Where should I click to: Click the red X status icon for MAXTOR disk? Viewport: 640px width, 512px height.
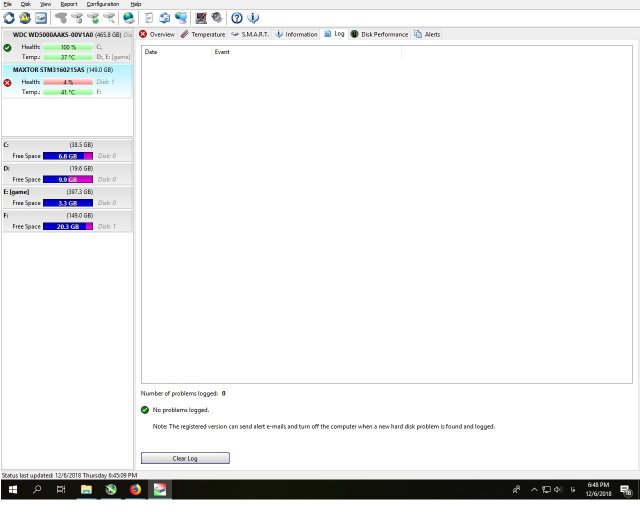8,83
